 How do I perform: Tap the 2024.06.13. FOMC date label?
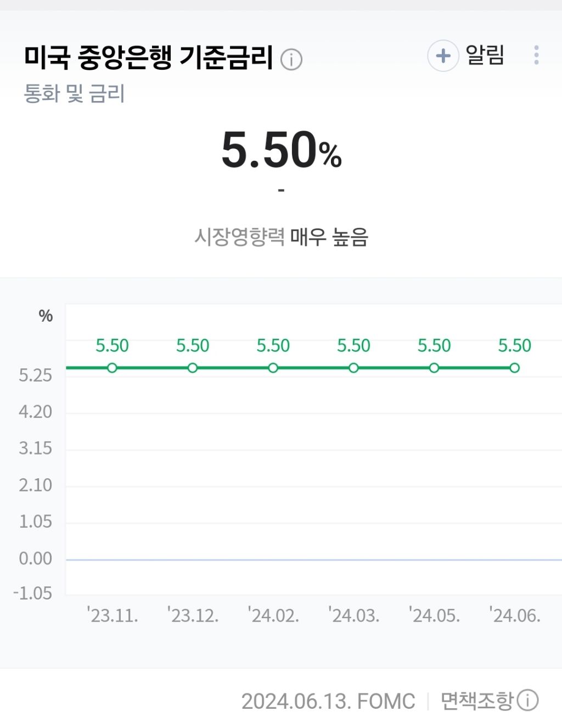tap(328, 701)
